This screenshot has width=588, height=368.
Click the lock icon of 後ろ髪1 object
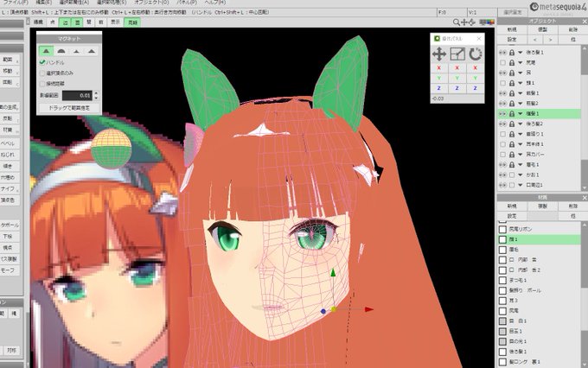click(512, 52)
